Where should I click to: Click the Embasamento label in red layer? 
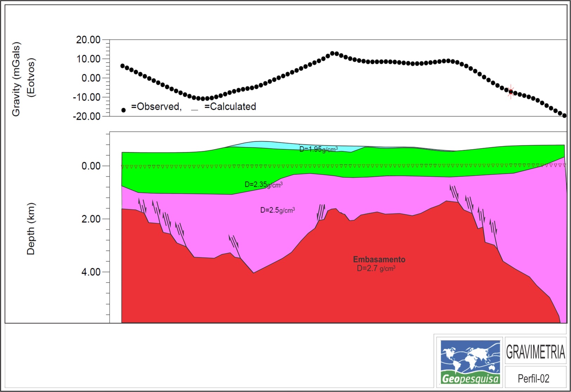(x=379, y=260)
